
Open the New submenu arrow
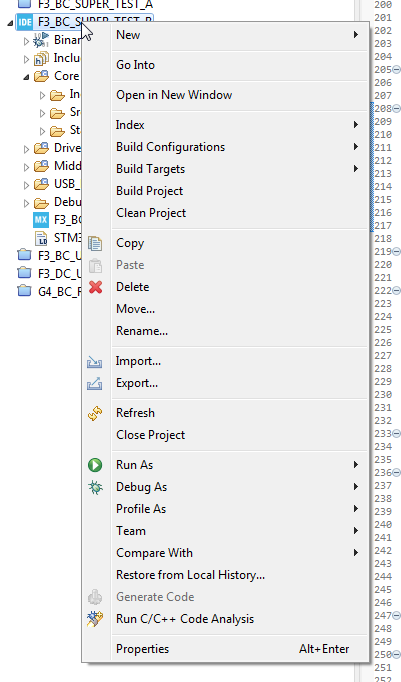pos(356,34)
